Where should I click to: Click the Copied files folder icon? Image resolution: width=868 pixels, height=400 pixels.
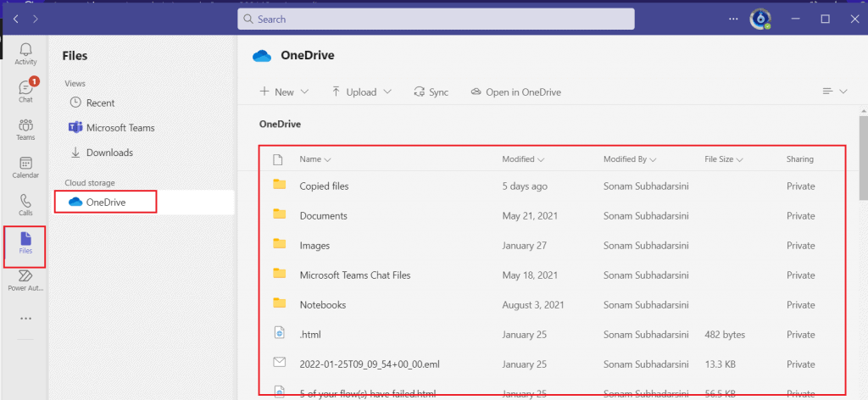tap(280, 185)
